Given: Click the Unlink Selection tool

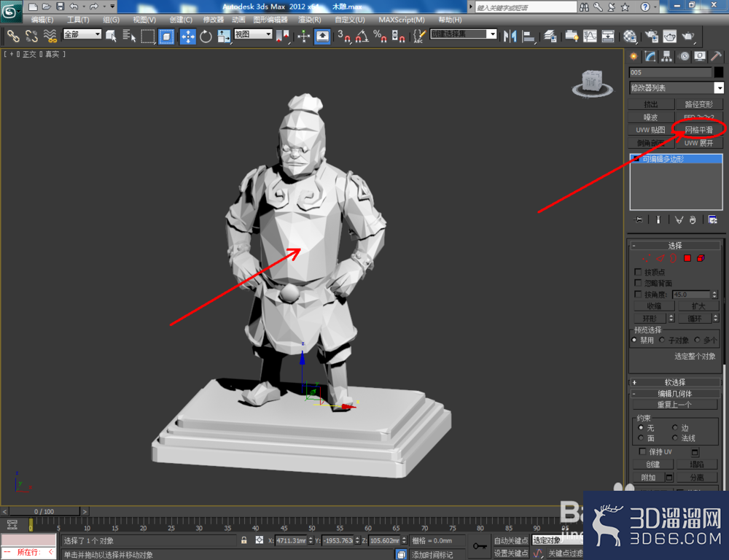Looking at the screenshot, I should click(x=31, y=36).
